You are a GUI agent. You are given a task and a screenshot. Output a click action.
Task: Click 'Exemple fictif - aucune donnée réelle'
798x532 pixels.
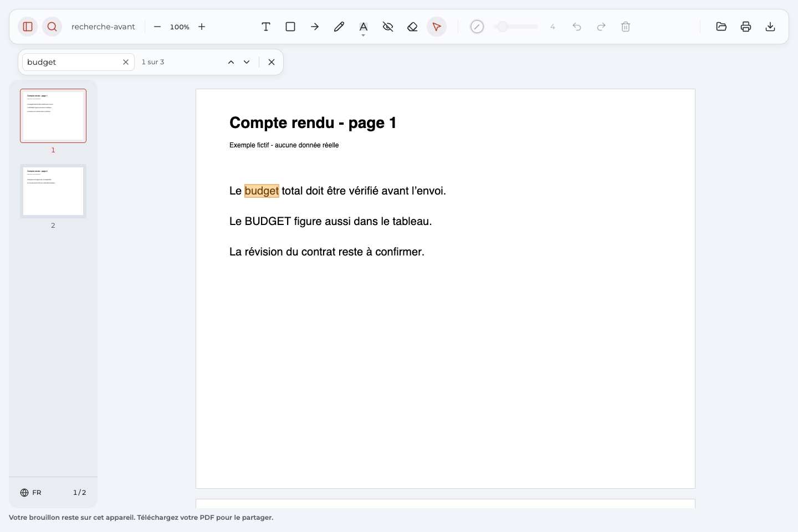284,145
